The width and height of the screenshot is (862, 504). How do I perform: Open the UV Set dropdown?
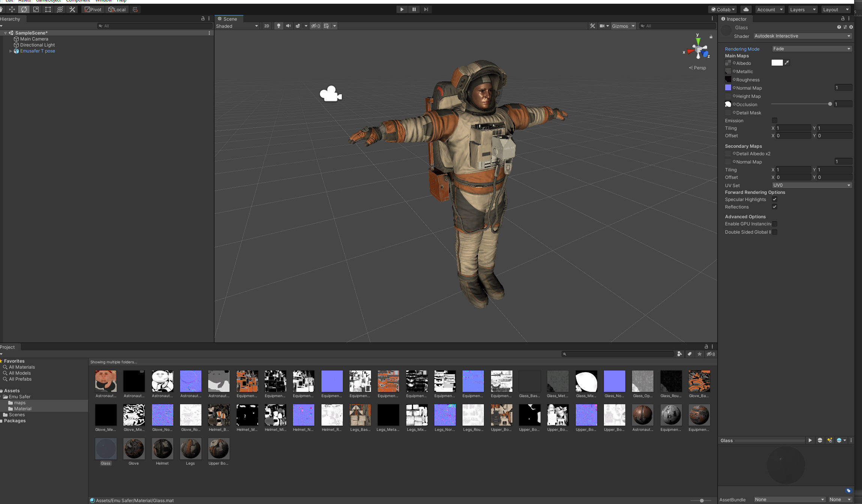(x=812, y=185)
